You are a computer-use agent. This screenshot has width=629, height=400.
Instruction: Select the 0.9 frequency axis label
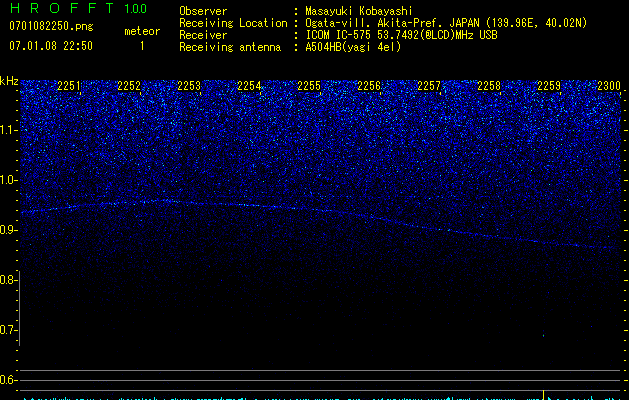[x=9, y=230]
